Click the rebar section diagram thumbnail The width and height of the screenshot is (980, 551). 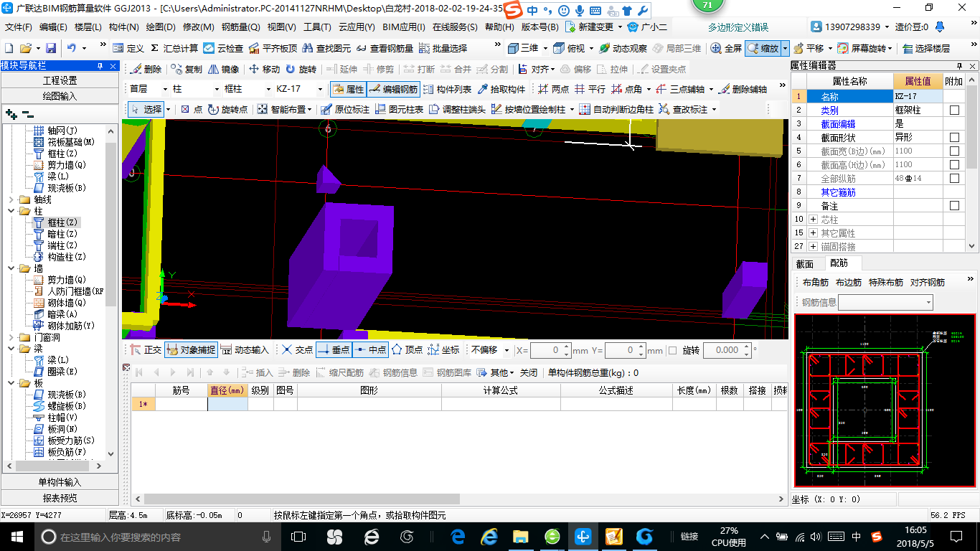tap(885, 401)
